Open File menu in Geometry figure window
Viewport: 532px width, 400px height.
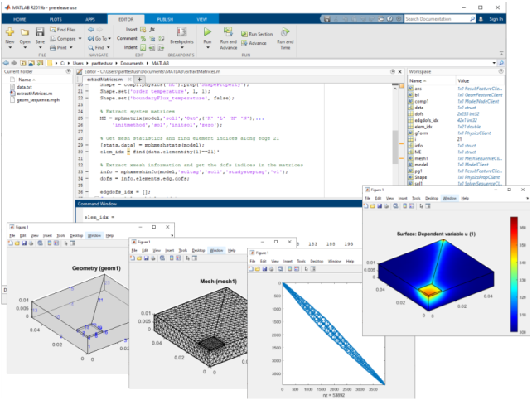[x=12, y=235]
